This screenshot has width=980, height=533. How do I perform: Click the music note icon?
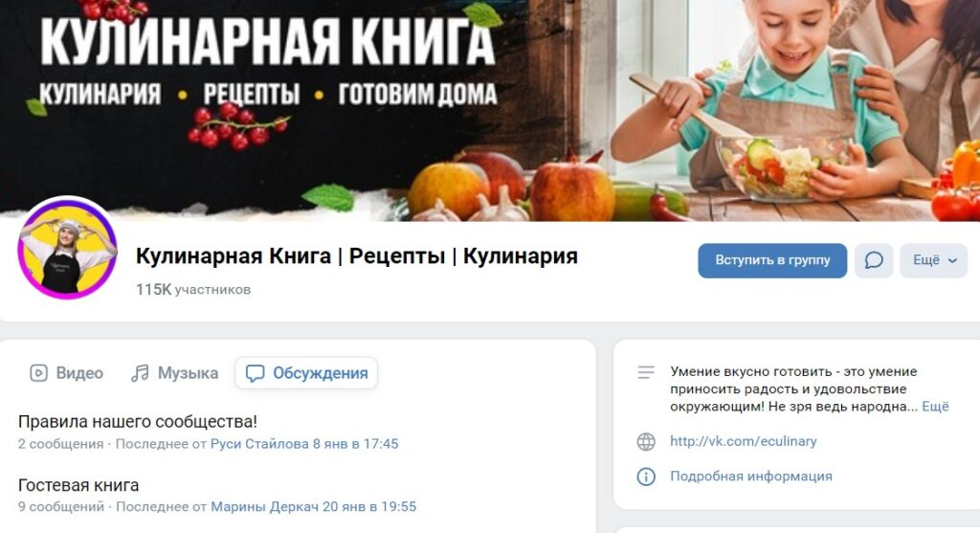(x=140, y=373)
